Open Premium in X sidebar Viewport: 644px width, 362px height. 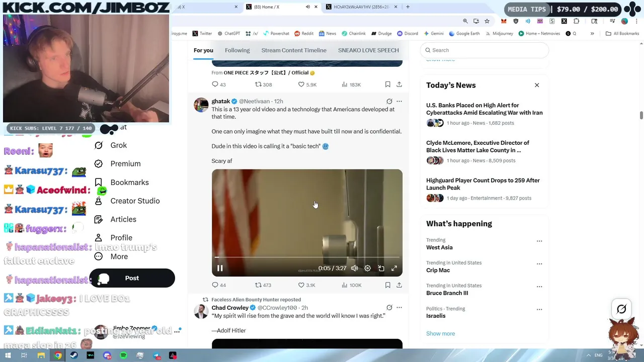coord(118,164)
